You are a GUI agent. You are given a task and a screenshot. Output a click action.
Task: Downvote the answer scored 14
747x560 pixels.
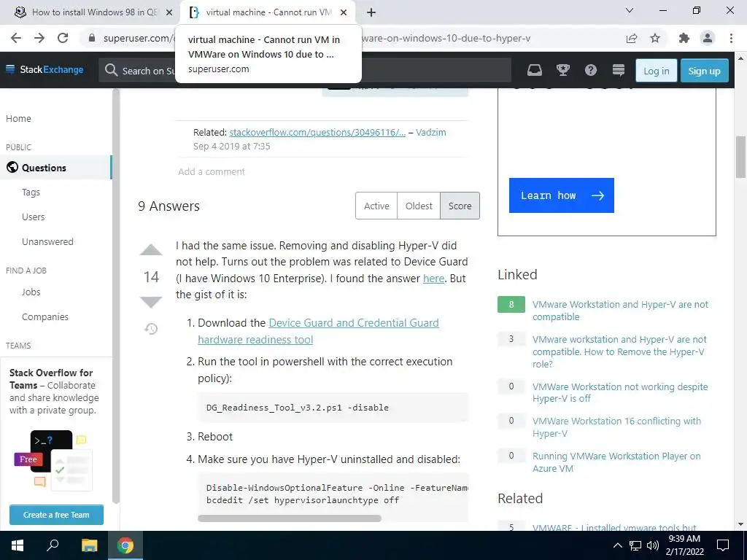[x=151, y=303]
